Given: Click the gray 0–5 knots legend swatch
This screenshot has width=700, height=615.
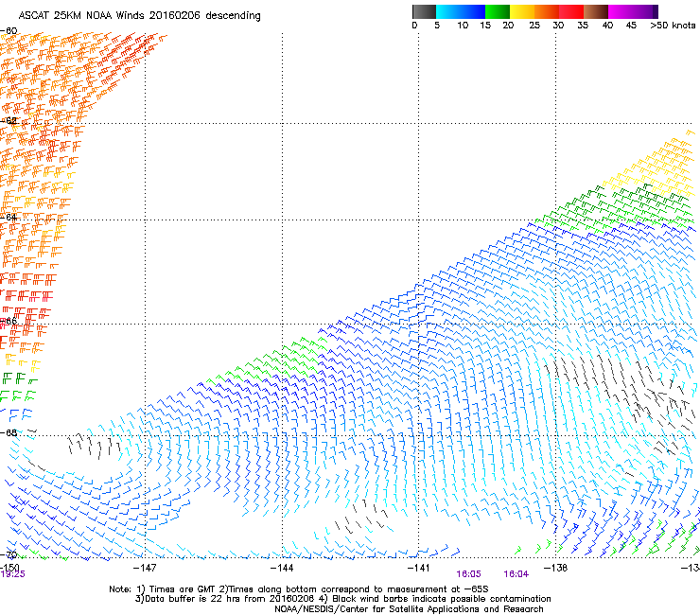Looking at the screenshot, I should [x=424, y=11].
